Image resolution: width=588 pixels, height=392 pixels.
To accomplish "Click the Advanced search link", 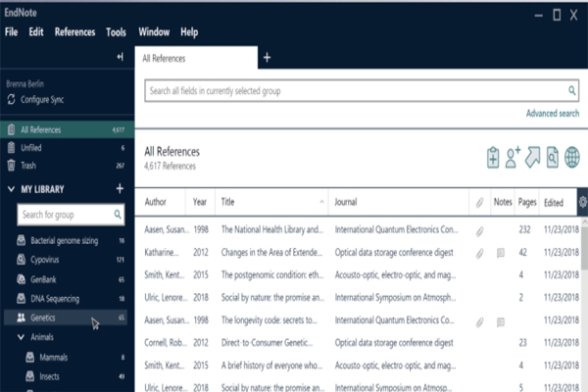I will 552,114.
